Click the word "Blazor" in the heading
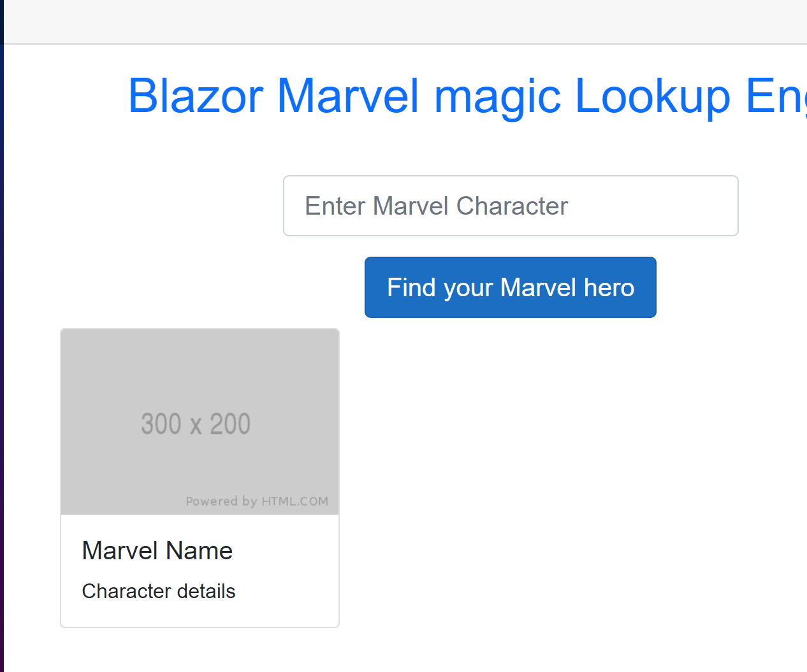Image resolution: width=807 pixels, height=672 pixels. pos(196,96)
